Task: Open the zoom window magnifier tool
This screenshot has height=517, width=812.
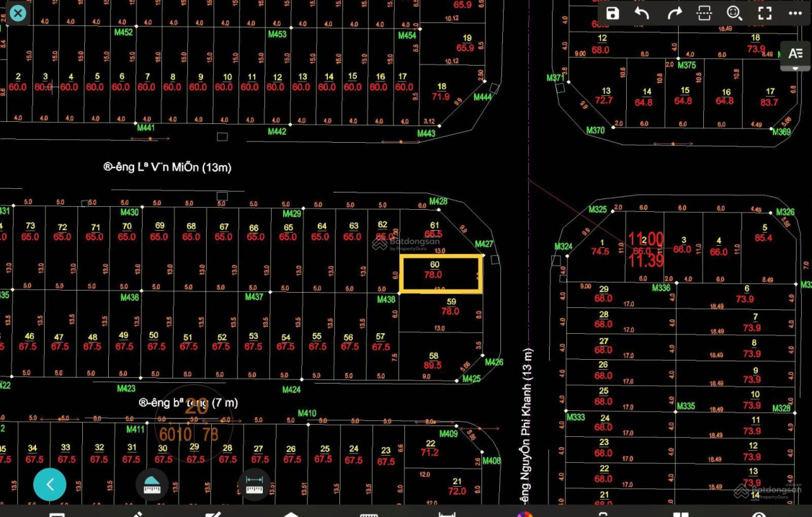Action: (x=734, y=13)
